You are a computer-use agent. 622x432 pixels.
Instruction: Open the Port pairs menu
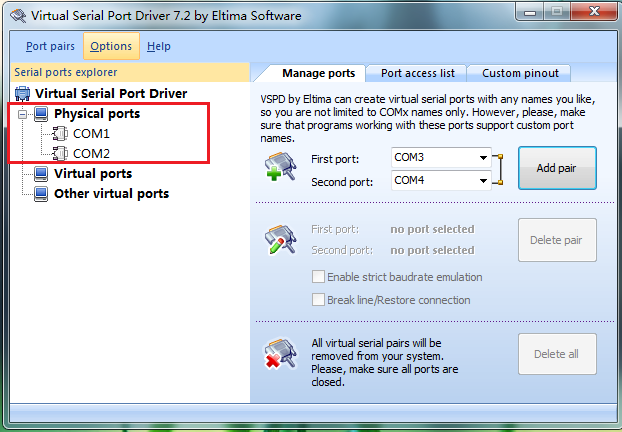coord(50,46)
